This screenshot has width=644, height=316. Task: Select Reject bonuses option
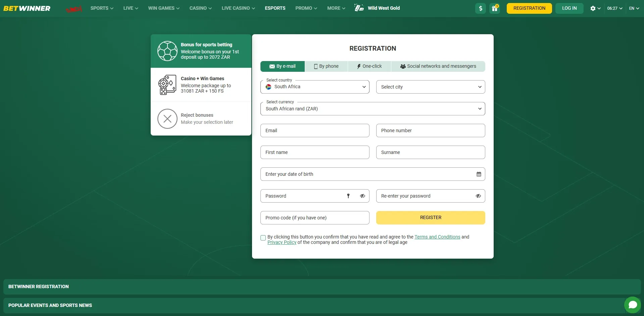click(x=201, y=118)
